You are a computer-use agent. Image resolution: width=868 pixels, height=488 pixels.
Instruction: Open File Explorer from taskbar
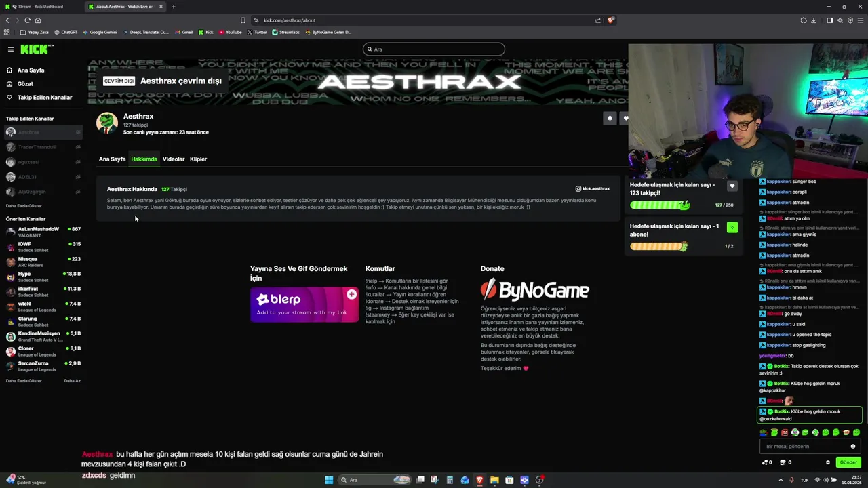point(494,480)
